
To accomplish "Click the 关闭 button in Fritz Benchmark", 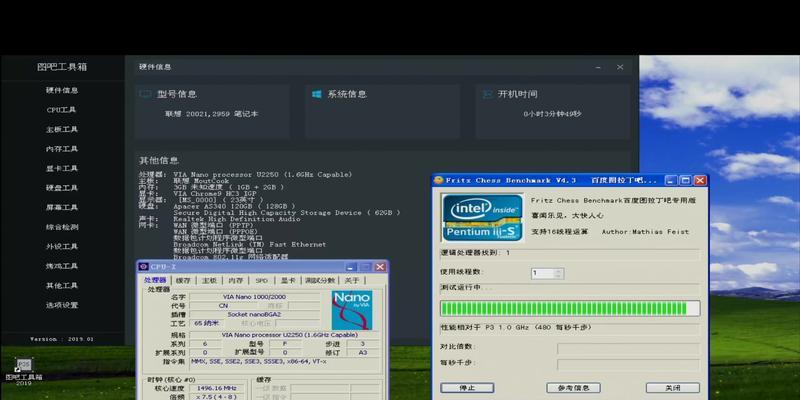I will tap(673, 388).
